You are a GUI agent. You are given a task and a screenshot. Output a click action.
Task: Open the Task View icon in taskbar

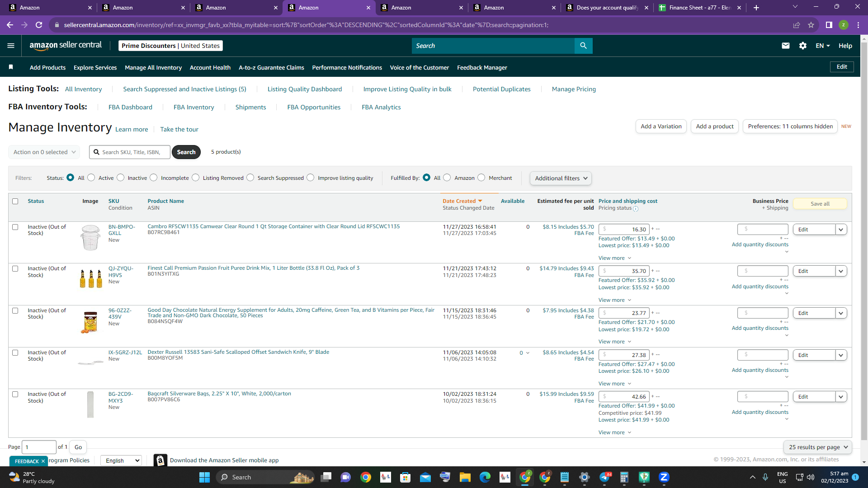click(x=326, y=477)
